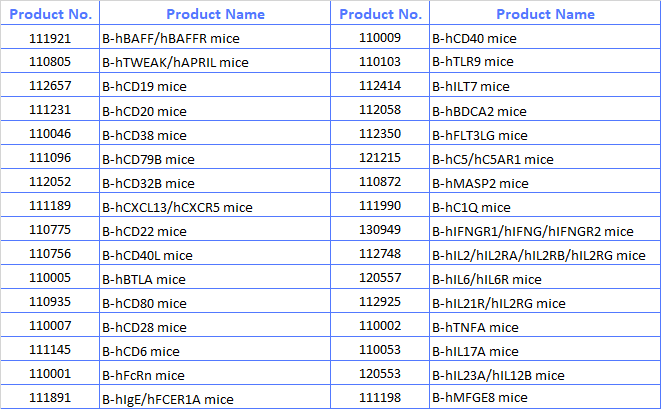Select the B-hCD40L mice row name
Viewport: 661px width, 409px height.
point(147,255)
